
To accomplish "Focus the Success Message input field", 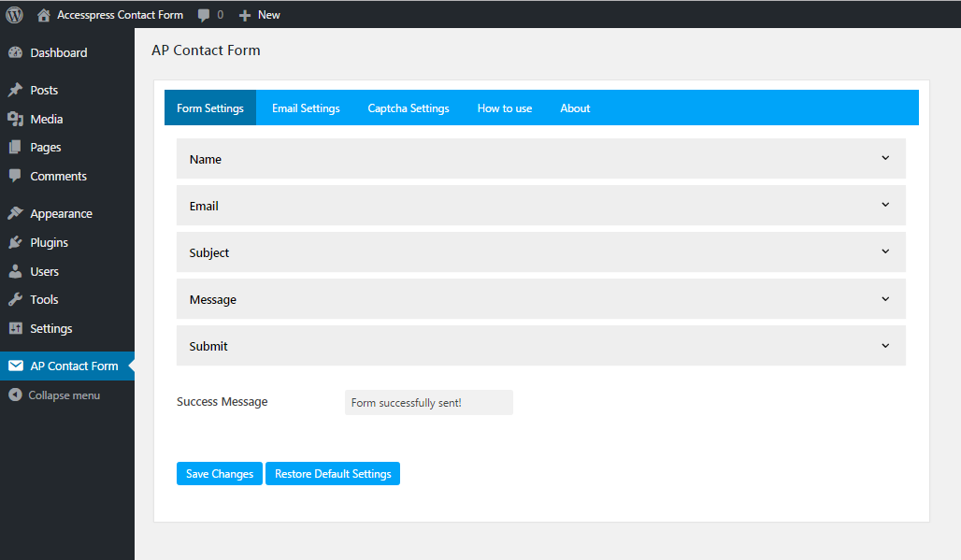I will tap(429, 403).
